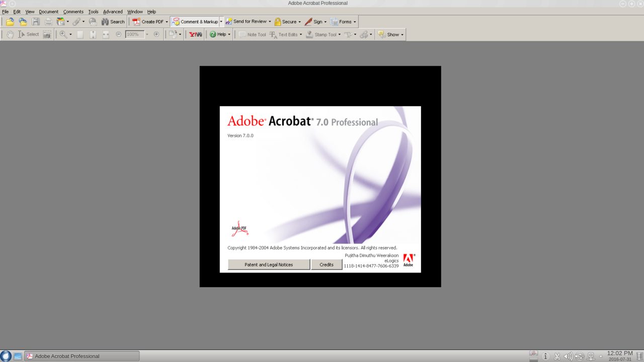This screenshot has width=644, height=362.
Task: Click the Actual Size page icon
Action: 80,34
